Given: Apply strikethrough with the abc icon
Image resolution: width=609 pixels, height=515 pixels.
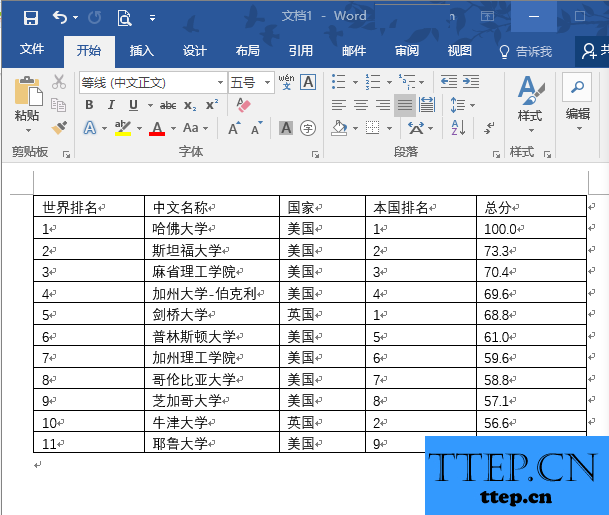Looking at the screenshot, I should coord(168,105).
